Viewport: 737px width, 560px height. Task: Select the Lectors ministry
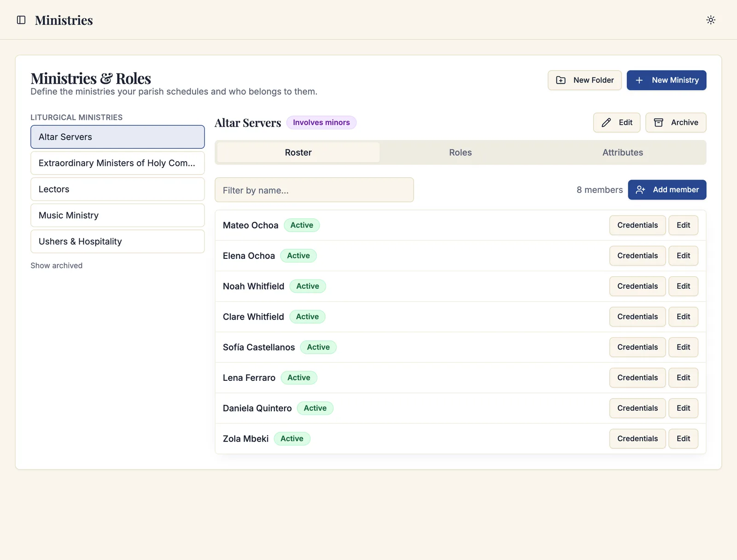point(117,189)
